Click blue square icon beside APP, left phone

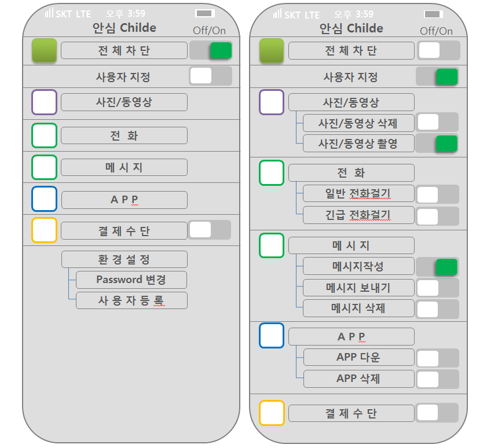click(45, 199)
